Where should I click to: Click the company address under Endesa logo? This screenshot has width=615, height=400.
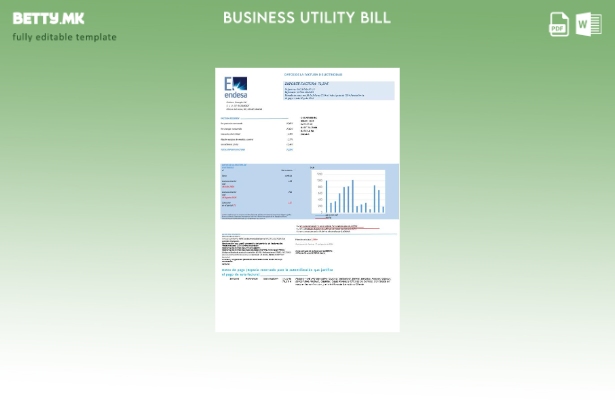pos(243,105)
